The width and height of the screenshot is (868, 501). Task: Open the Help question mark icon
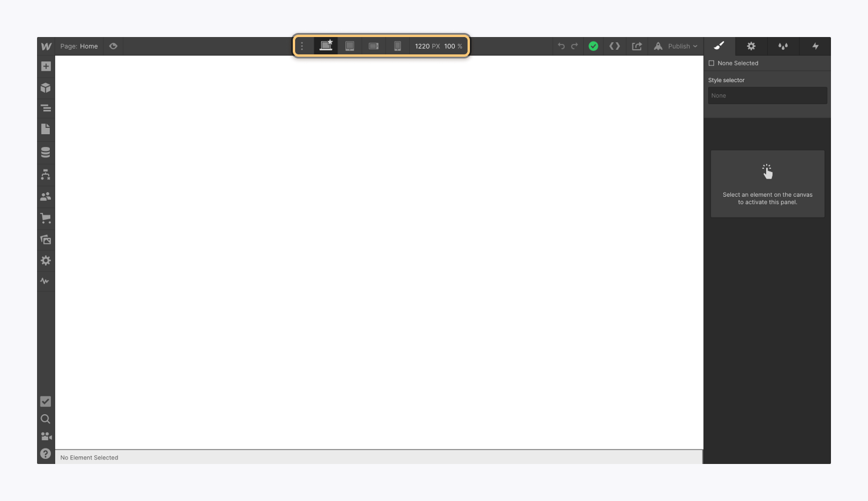46,454
